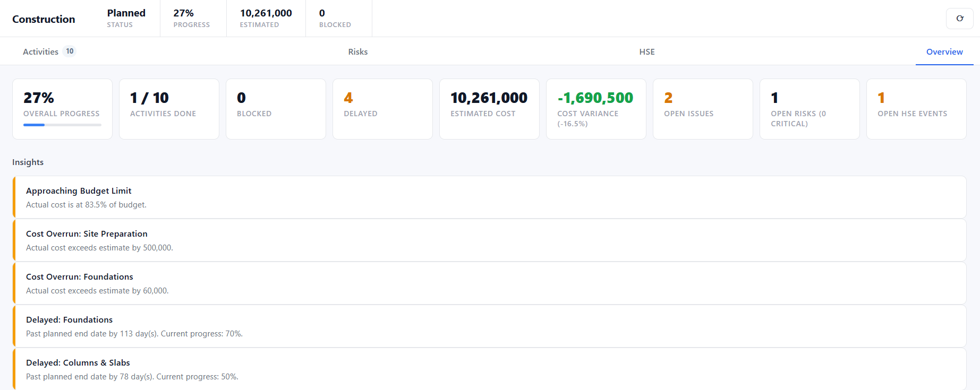
Task: Switch to the Activities tab
Action: pos(49,51)
